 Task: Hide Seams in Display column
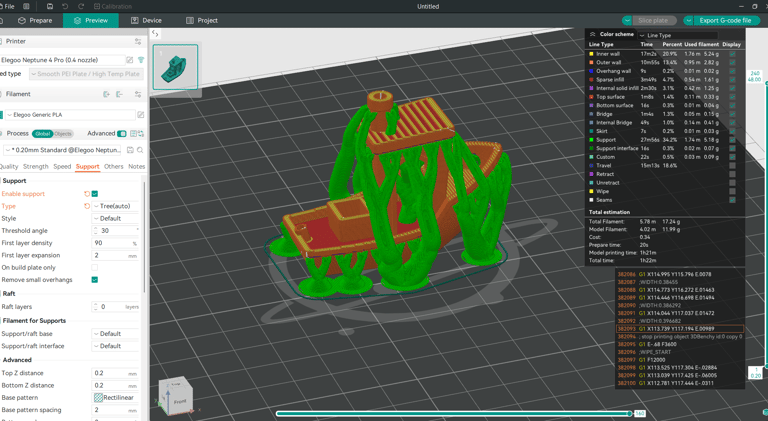(x=732, y=200)
